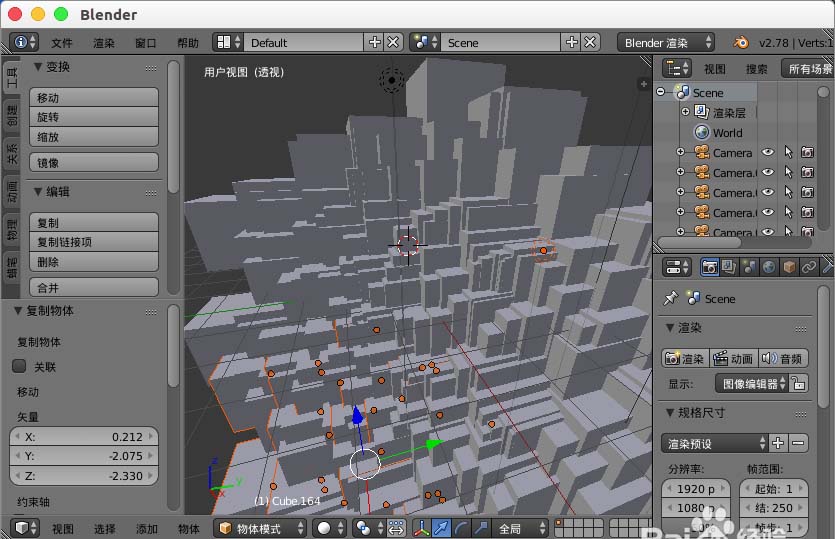Image resolution: width=835 pixels, height=539 pixels.
Task: Open the 物体模式 object mode dropdown
Action: pyautogui.click(x=260, y=528)
